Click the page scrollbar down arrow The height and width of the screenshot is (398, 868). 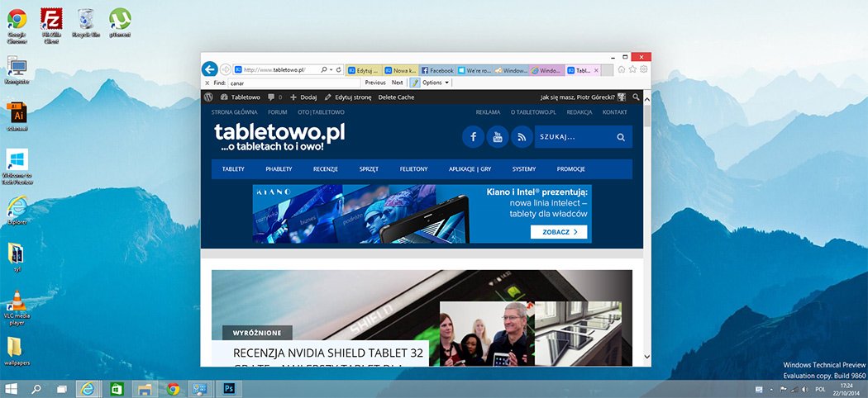[x=646, y=357]
